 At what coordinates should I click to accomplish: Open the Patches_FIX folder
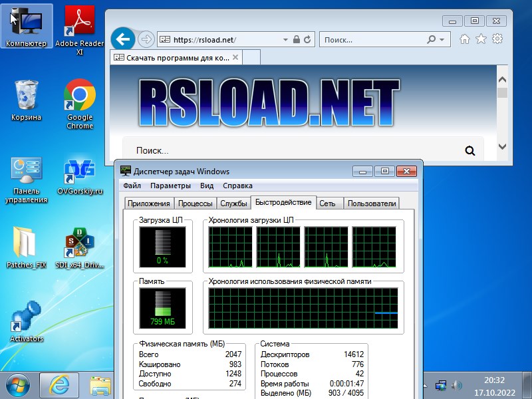pyautogui.click(x=27, y=247)
